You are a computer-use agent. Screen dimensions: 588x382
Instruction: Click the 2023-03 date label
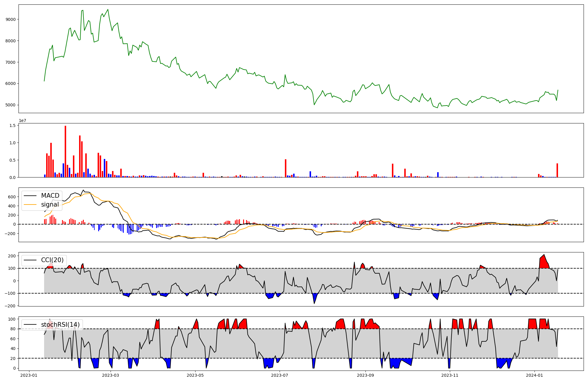(x=111, y=375)
